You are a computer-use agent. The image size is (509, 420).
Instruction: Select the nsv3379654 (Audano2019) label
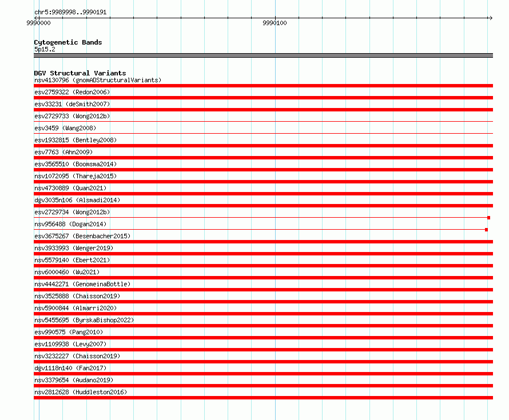pos(74,380)
